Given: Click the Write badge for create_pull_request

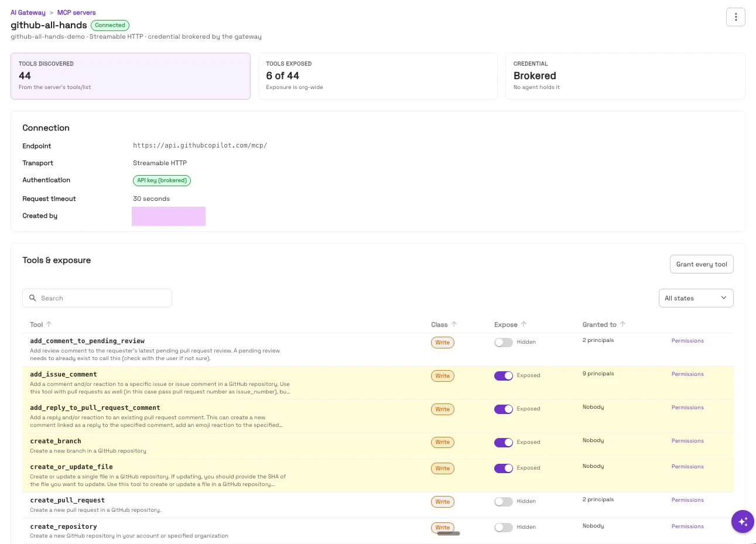Looking at the screenshot, I should click(x=443, y=502).
